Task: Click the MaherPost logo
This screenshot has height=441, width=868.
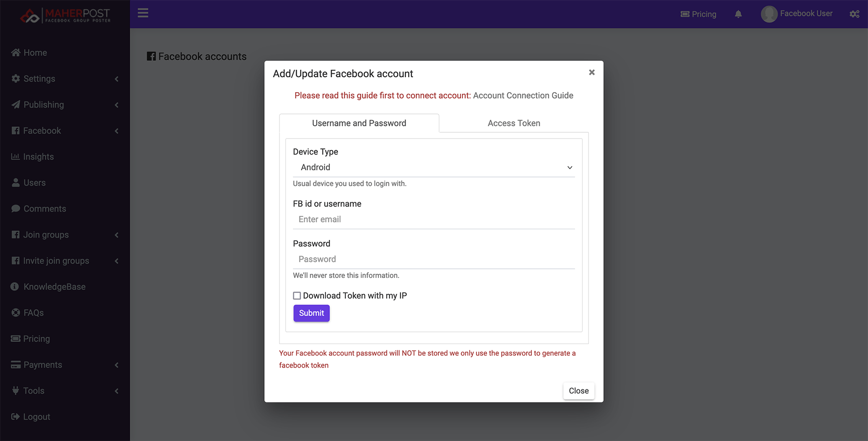Action: [x=65, y=15]
